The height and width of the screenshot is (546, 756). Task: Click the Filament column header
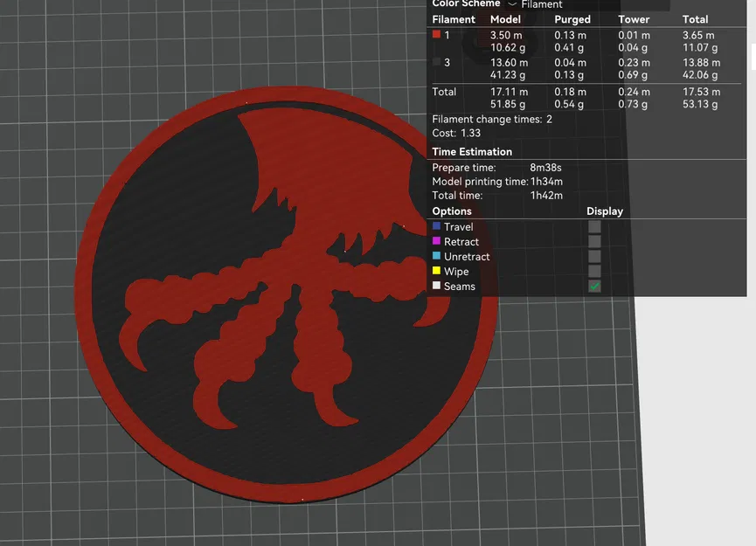pyautogui.click(x=454, y=19)
